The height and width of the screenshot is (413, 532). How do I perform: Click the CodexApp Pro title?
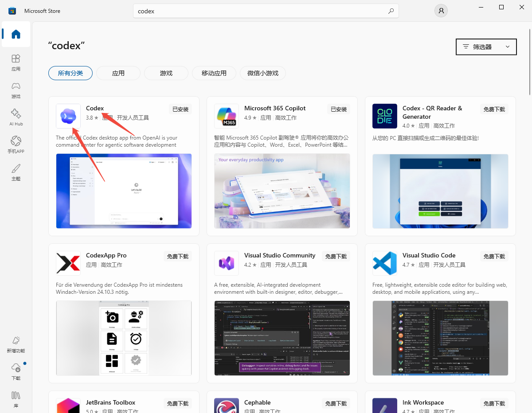pyautogui.click(x=106, y=255)
